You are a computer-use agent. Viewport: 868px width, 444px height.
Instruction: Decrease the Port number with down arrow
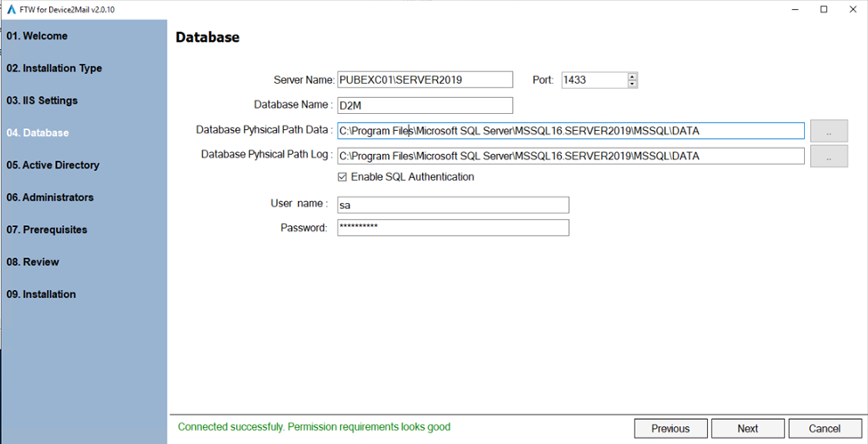coord(632,84)
